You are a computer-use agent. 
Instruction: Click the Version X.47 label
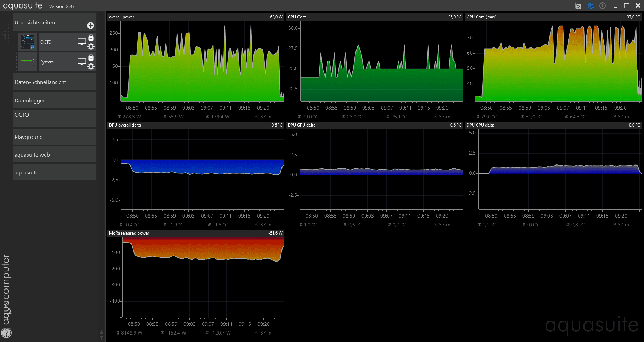pyautogui.click(x=62, y=7)
